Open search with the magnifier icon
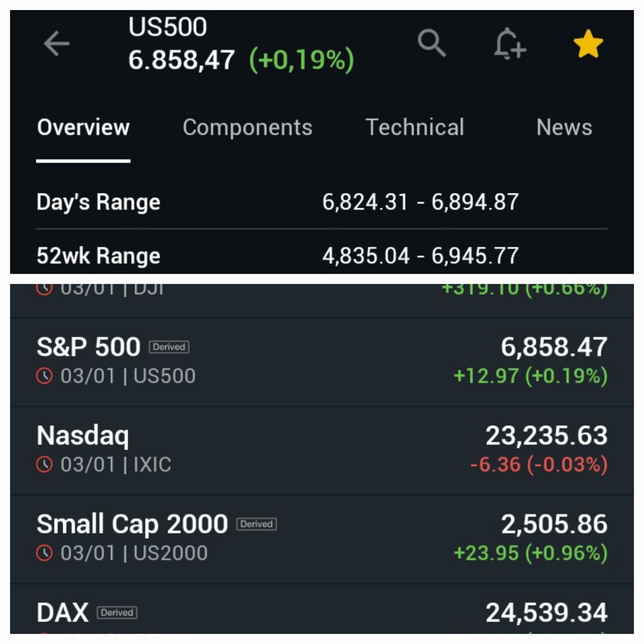644x644 pixels. [x=431, y=43]
